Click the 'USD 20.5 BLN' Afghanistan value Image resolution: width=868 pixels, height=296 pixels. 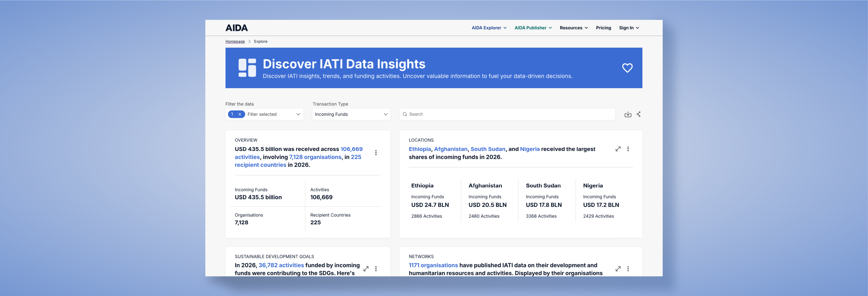click(487, 205)
